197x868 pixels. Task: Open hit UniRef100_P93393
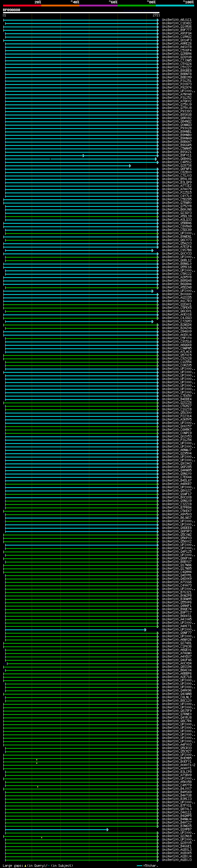click(176, 111)
